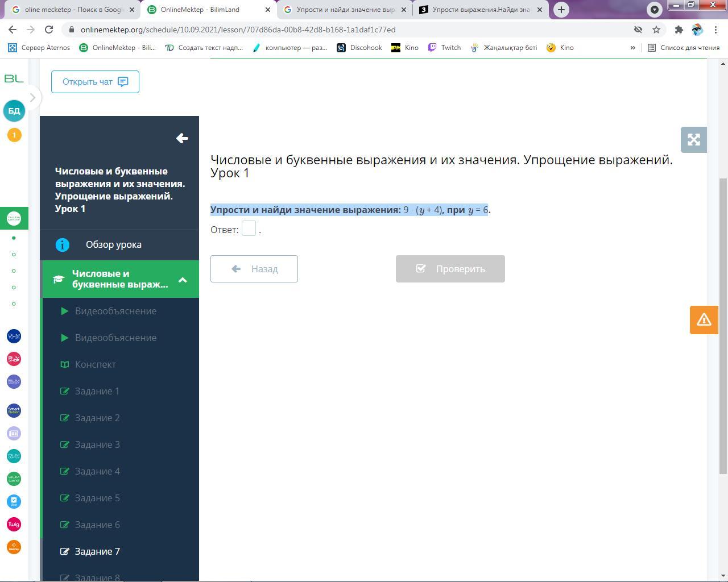Click the orange warning report icon
This screenshot has width=728, height=582.
pyautogui.click(x=704, y=319)
